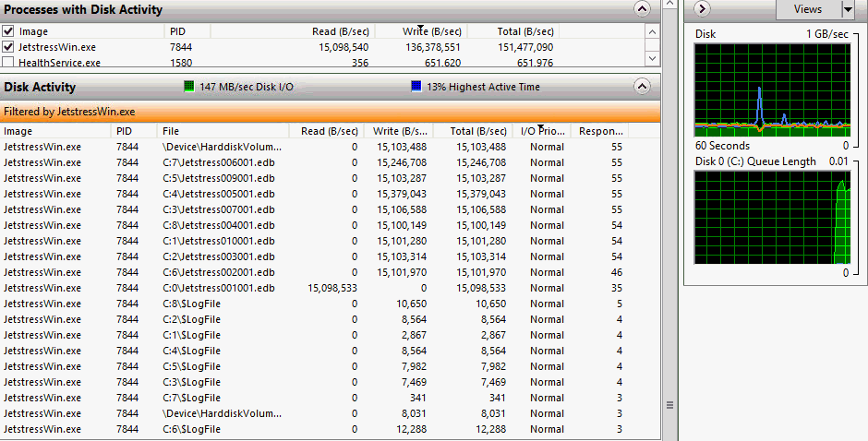Select the C:7\Jetstress006001.edb row
Viewport: 868px width, 441px height.
click(x=331, y=162)
